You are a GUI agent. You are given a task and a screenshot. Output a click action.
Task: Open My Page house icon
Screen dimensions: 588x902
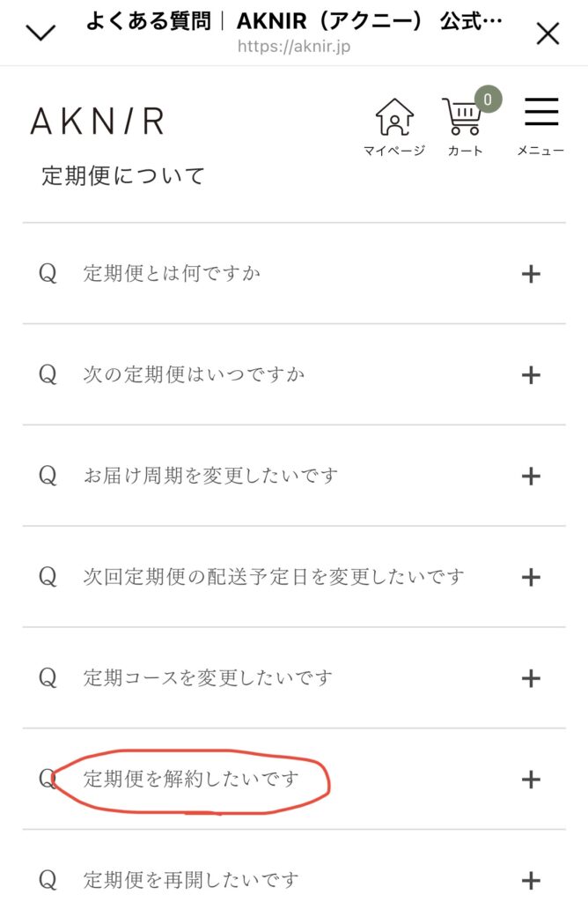[x=393, y=118]
